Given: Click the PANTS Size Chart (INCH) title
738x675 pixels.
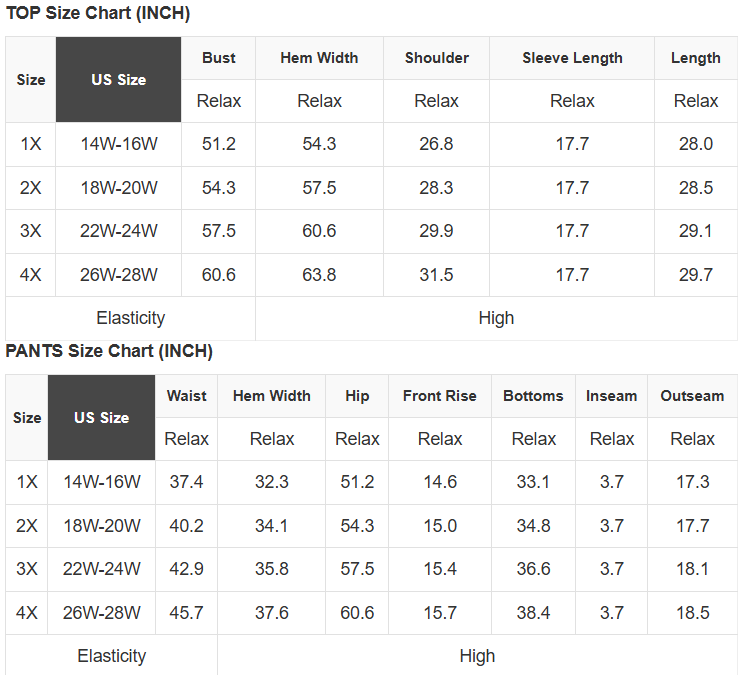Looking at the screenshot, I should pyautogui.click(x=109, y=351).
